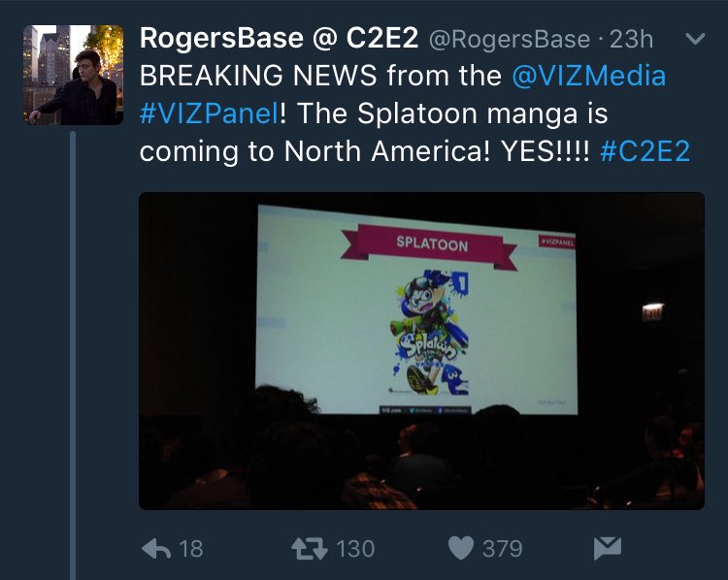
Task: Open the RogersBase @ C2E2 display name
Action: 279,38
